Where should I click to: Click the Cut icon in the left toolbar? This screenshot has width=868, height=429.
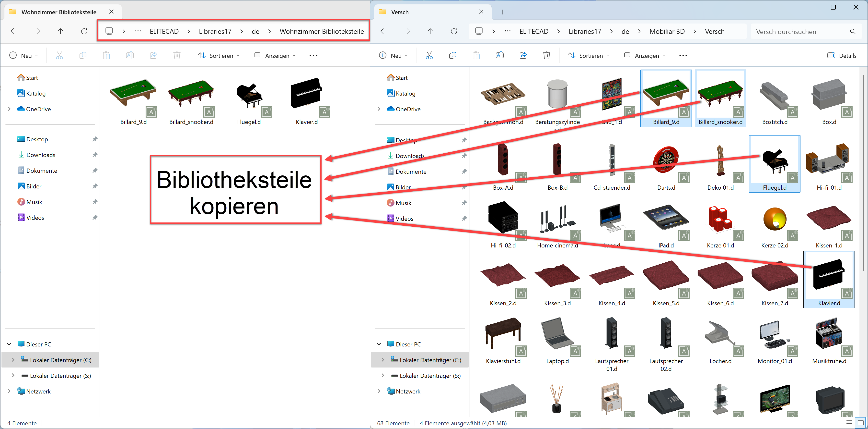click(59, 55)
